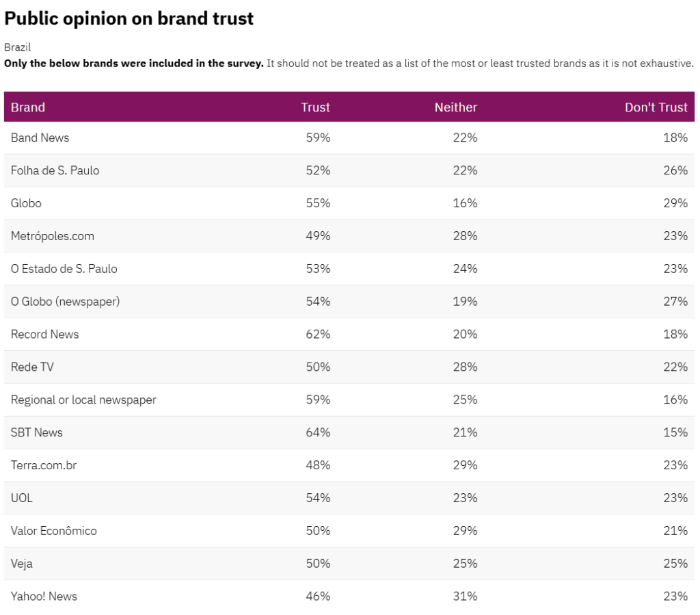Sort by the Trust column header
The height and width of the screenshot is (615, 700).
coord(315,107)
